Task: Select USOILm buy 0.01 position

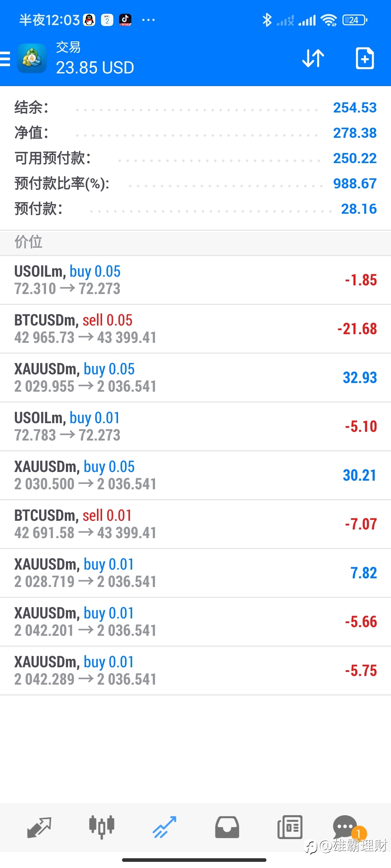Action: click(195, 427)
